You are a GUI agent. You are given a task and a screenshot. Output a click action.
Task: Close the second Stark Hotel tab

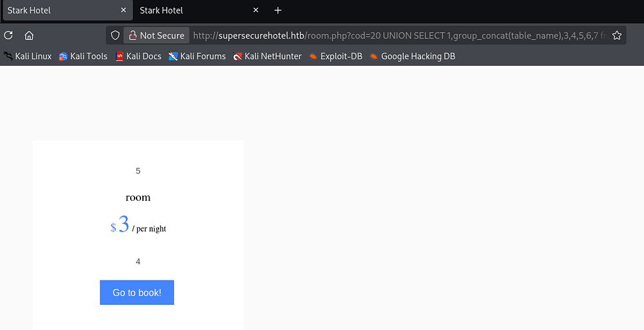pos(256,10)
